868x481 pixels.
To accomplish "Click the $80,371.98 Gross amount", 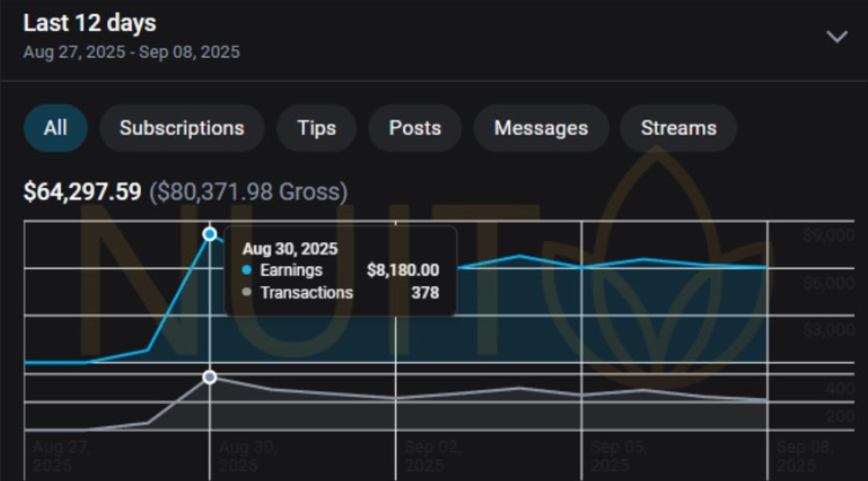I will tap(248, 192).
